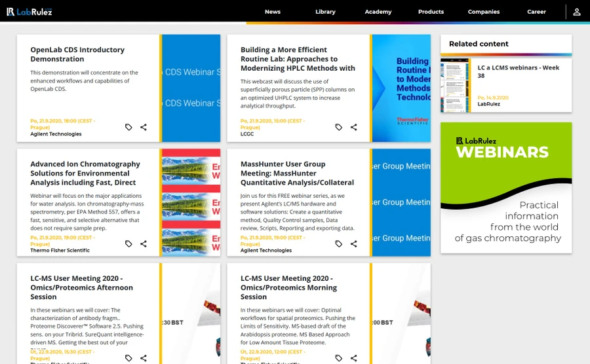Click date Po, 21.9.2020, 18:00 on OpenLab card
The height and width of the screenshot is (364, 590).
[63, 124]
